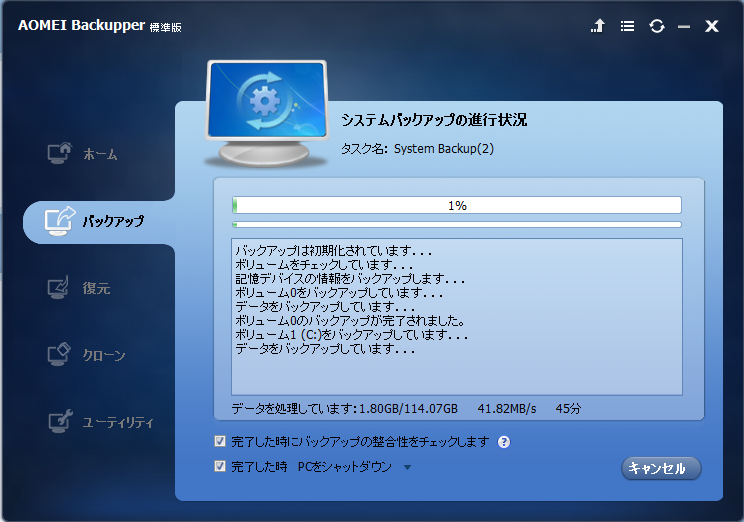Switch to the 復元 tab label
The width and height of the screenshot is (744, 522).
tap(96, 288)
